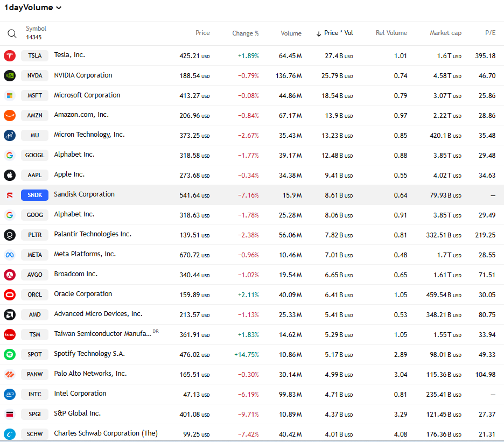
Task: Click the S&P Global logo icon
Action: [10, 415]
